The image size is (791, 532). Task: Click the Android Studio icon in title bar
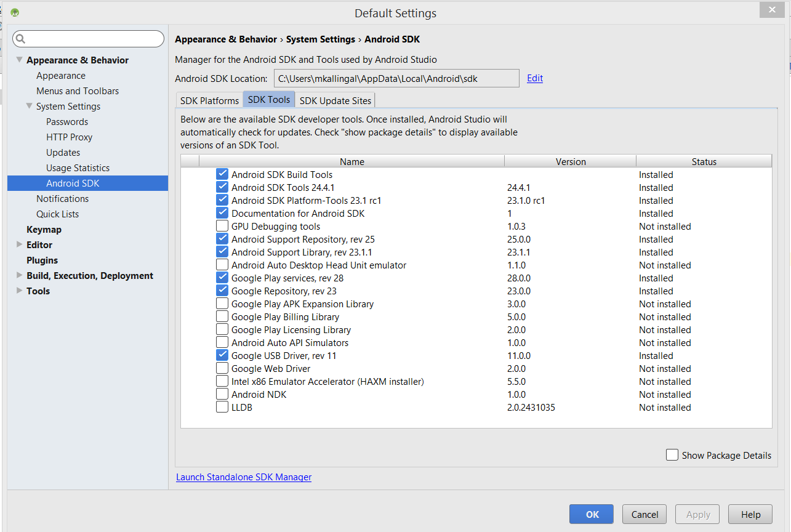pyautogui.click(x=15, y=12)
